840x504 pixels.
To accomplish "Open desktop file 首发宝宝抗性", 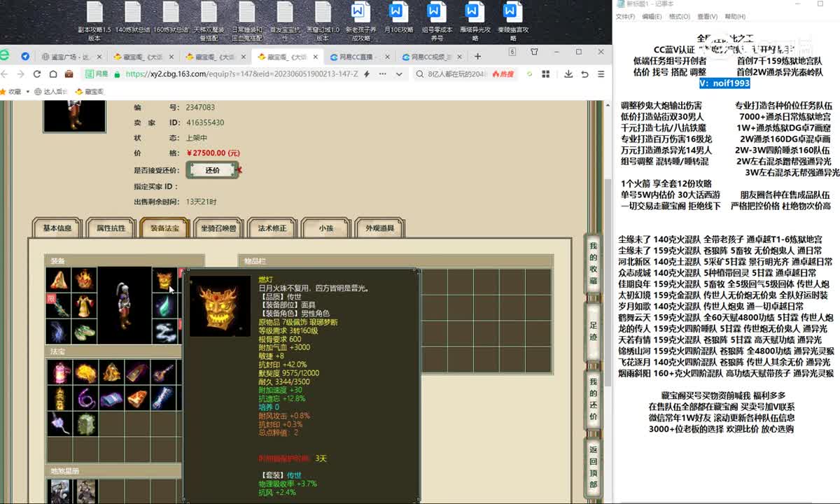I will (x=284, y=21).
